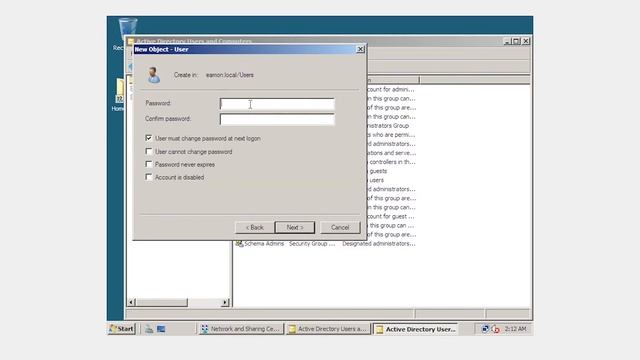The height and width of the screenshot is (360, 640).
Task: Cancel the New Object - User dialog
Action: pos(340,227)
